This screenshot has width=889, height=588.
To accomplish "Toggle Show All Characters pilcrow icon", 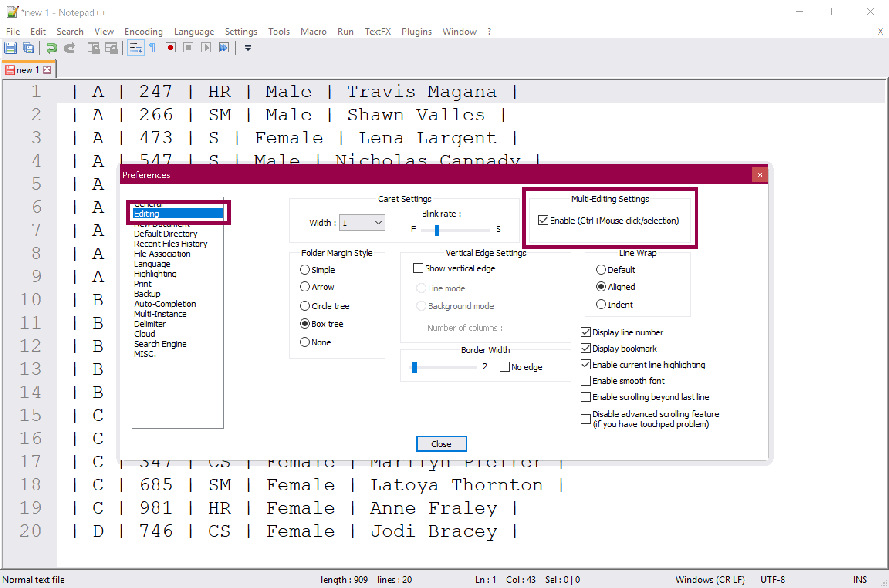I will pyautogui.click(x=153, y=48).
